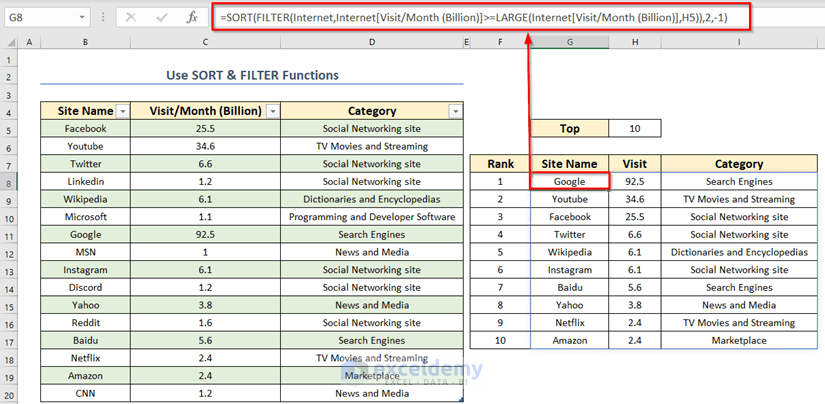Select the MSN cell
Screen dimensions: 825x404
[x=85, y=252]
